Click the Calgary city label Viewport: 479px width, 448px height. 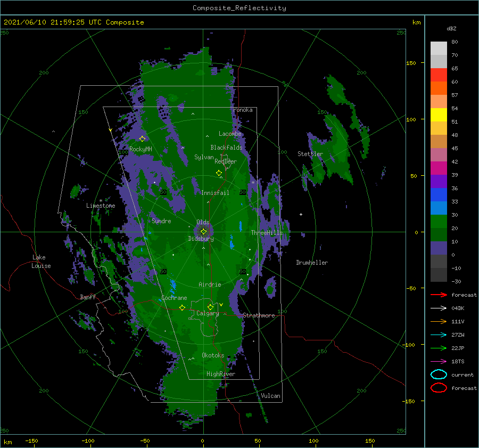click(208, 313)
